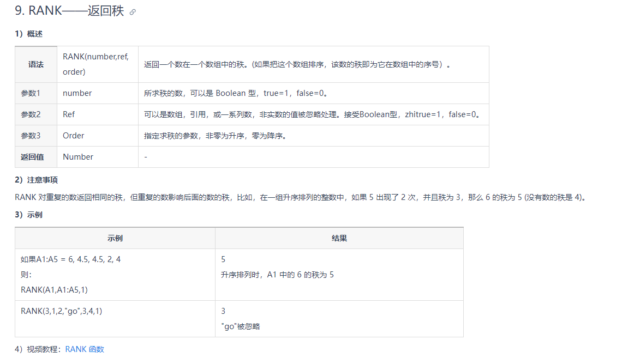This screenshot has width=622, height=364.
Task: Click the text '如果A1:A5 = 6, 4.5, 4.5, 2, 4'
Action: pyautogui.click(x=70, y=259)
